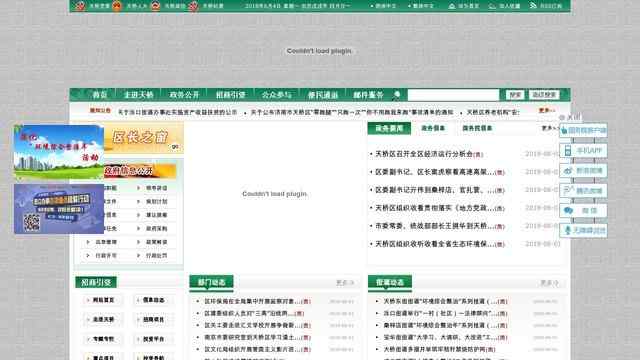Click the 搜索 button

coord(515,95)
